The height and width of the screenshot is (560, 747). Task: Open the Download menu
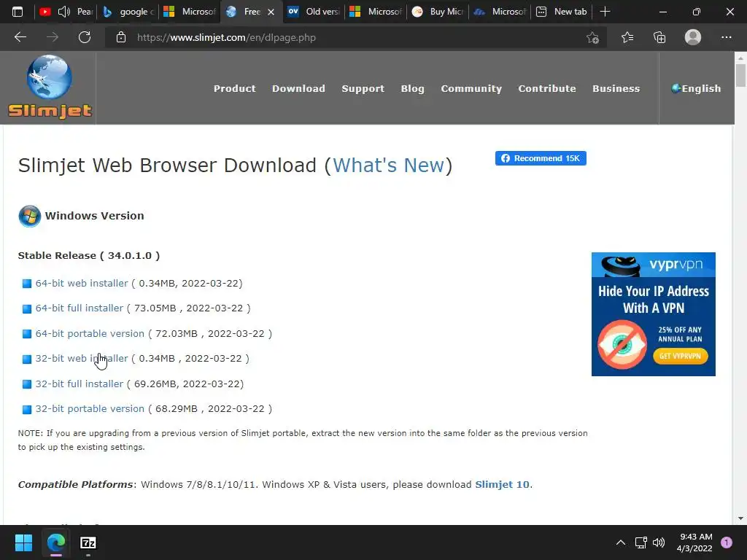click(298, 88)
